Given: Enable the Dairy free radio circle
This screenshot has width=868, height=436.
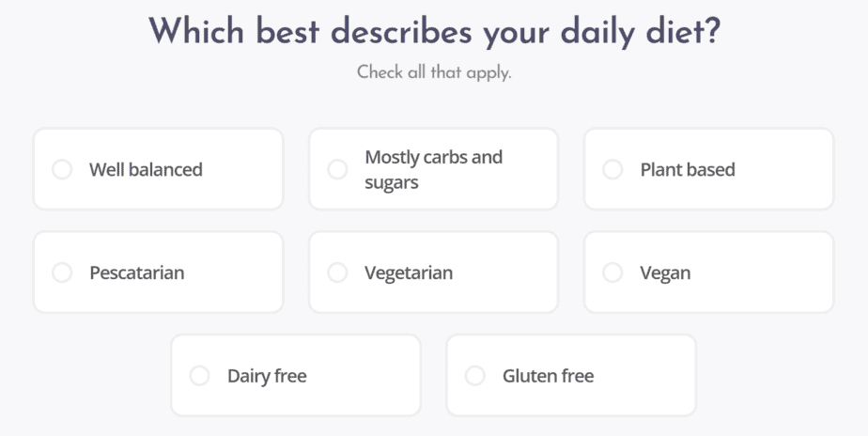Looking at the screenshot, I should (x=200, y=376).
